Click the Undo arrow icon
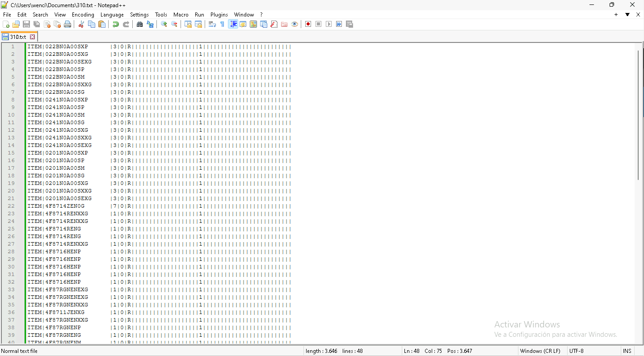This screenshot has width=644, height=356. [115, 24]
